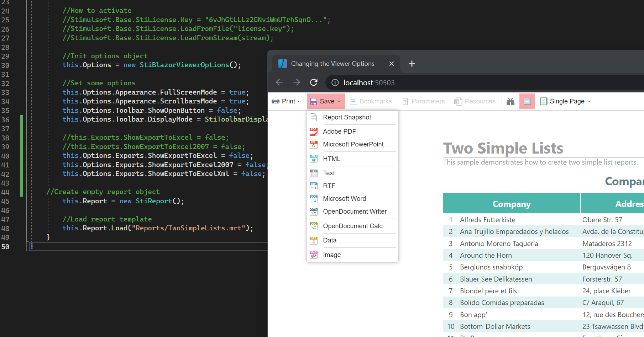Click the Company column header
Screen dimensions: 644x337
tap(512, 204)
